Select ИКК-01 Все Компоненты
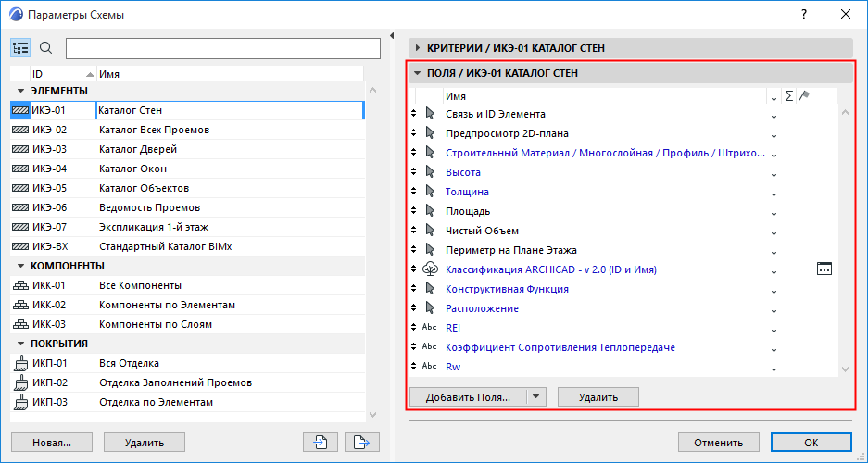This screenshot has height=463, width=868. [x=187, y=285]
